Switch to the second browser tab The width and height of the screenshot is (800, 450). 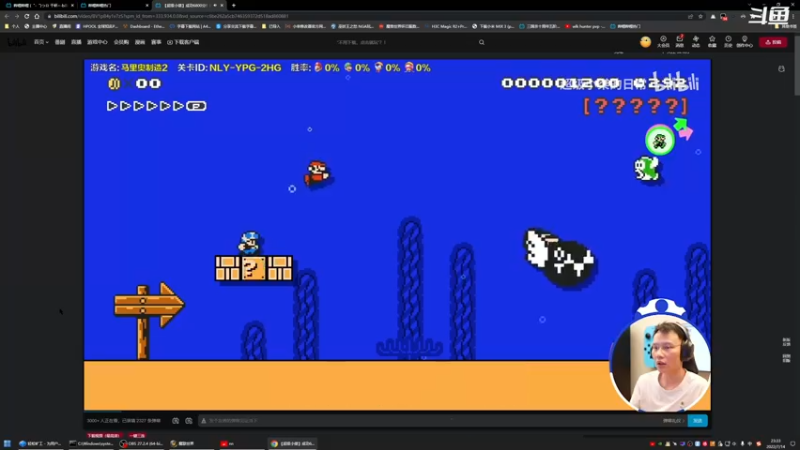tap(113, 5)
